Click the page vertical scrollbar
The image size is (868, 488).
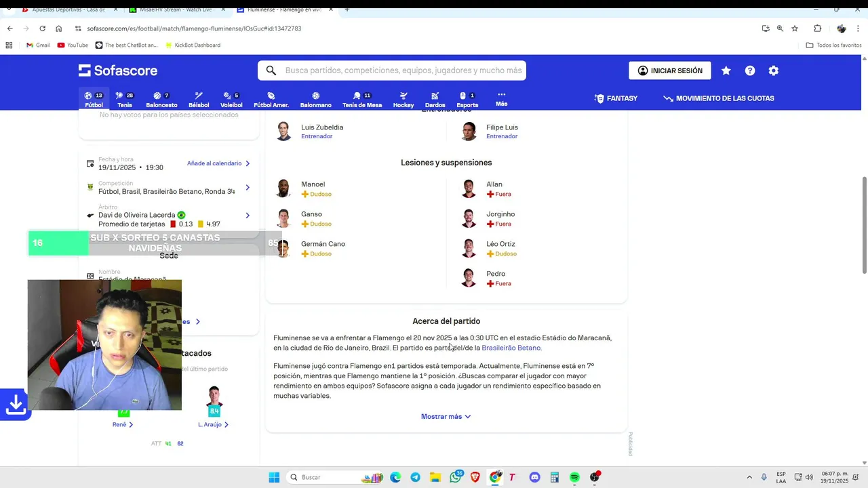pyautogui.click(x=864, y=225)
